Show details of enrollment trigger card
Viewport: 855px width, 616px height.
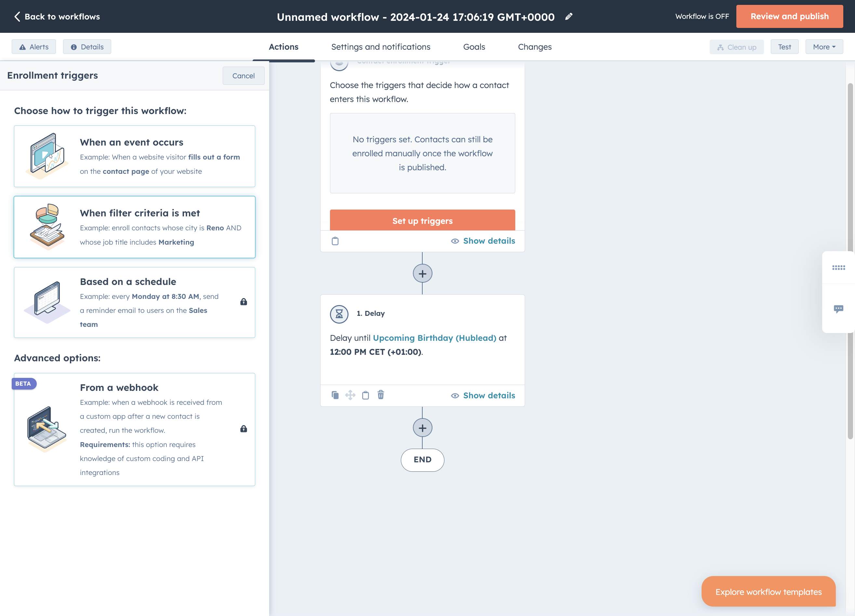[x=483, y=241]
